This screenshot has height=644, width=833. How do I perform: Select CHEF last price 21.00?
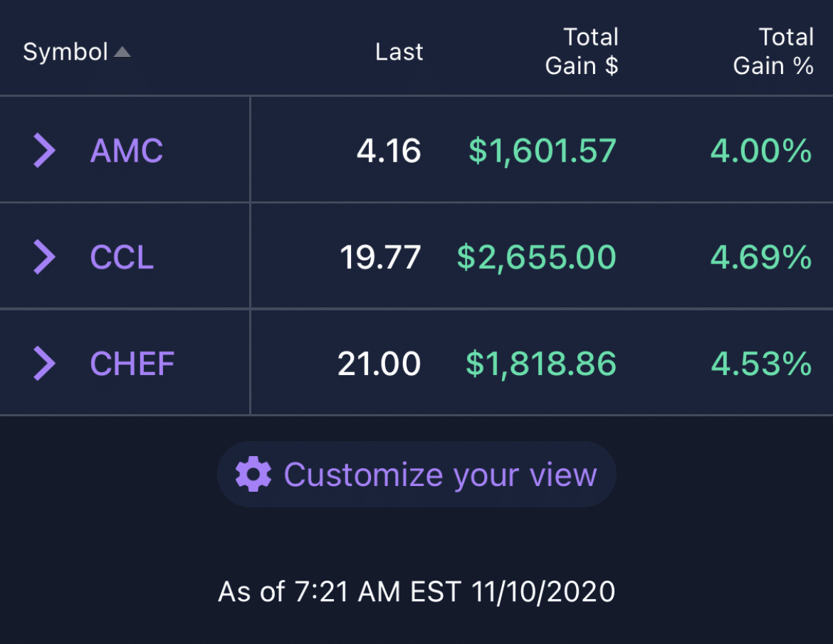click(x=379, y=364)
